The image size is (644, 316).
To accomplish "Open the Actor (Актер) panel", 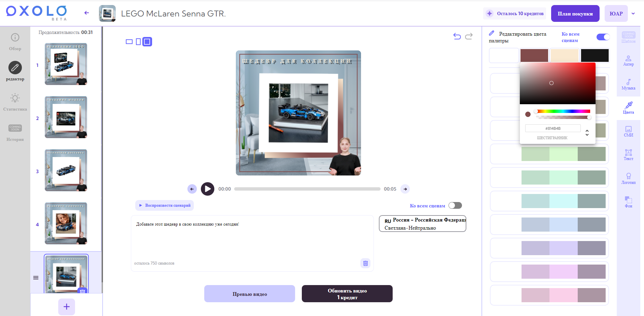I will coord(629,61).
